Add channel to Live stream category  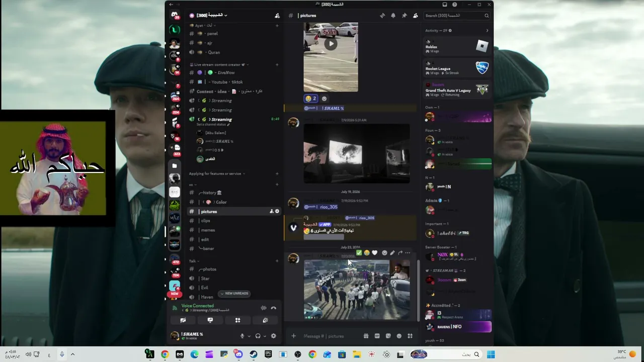277,64
